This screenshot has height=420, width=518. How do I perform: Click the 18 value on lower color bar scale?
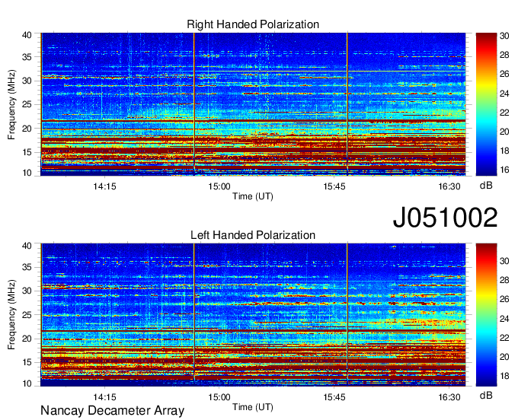[504, 376]
